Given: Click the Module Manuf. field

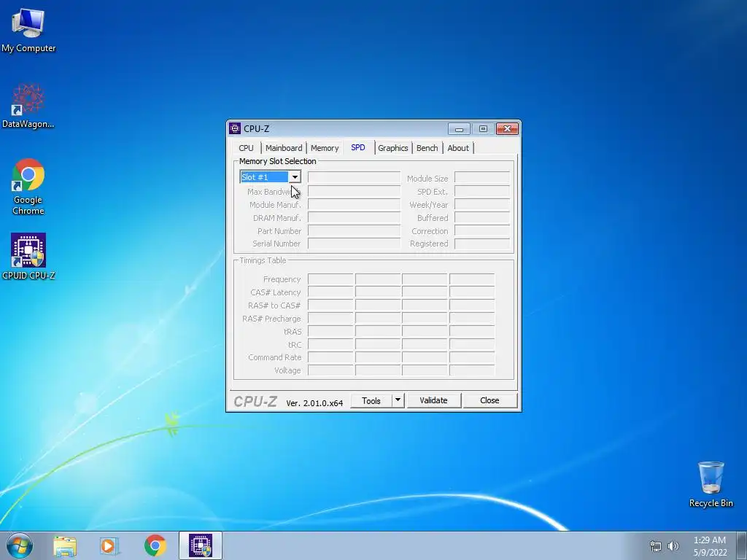Looking at the screenshot, I should pyautogui.click(x=354, y=205).
